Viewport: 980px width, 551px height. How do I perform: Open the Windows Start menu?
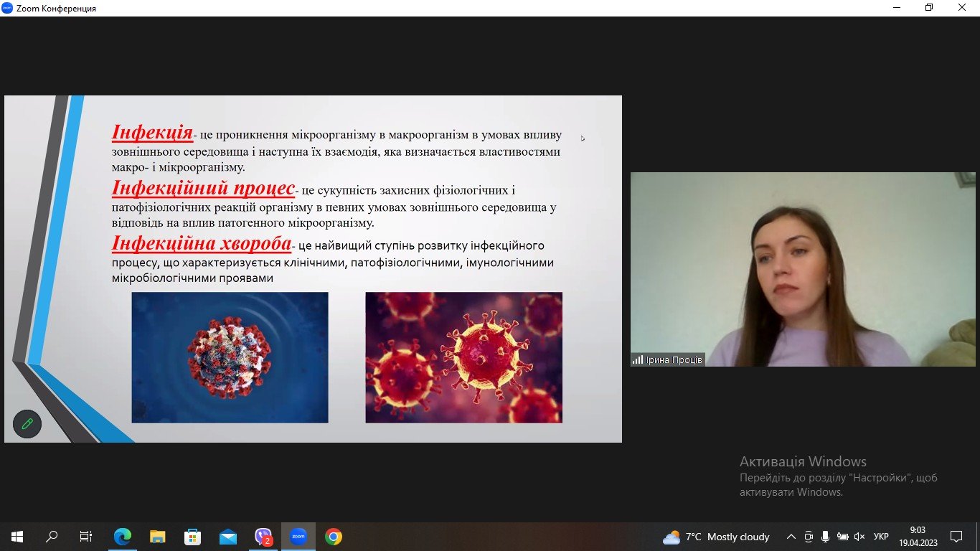point(17,537)
